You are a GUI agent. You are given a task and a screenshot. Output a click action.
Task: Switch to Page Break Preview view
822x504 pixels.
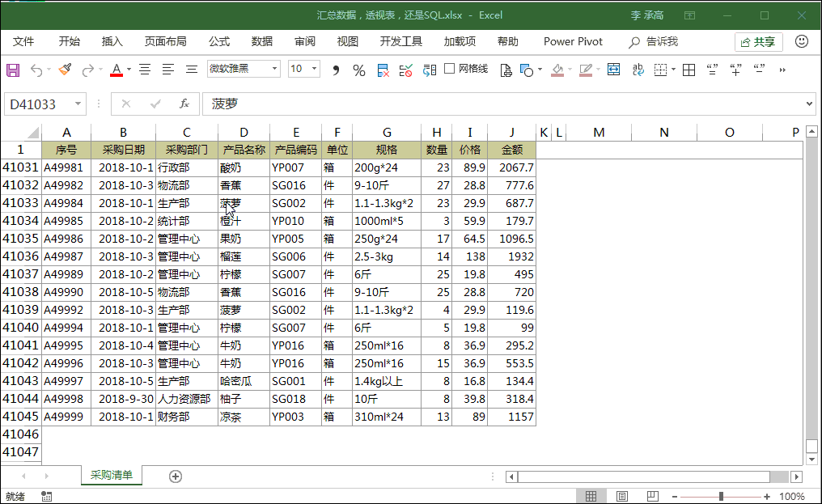click(x=652, y=496)
